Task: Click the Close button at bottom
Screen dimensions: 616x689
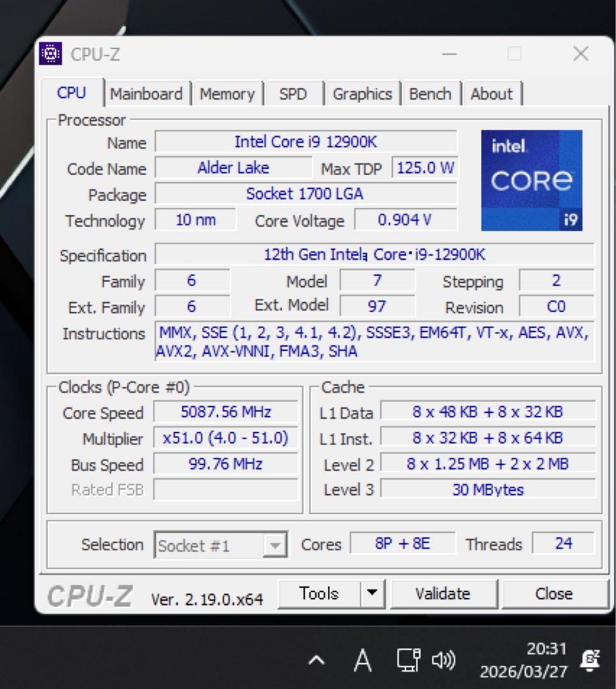Action: click(554, 594)
